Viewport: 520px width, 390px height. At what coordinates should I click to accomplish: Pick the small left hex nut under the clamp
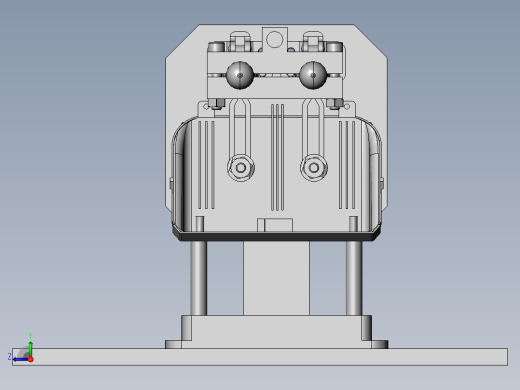[x=216, y=104]
